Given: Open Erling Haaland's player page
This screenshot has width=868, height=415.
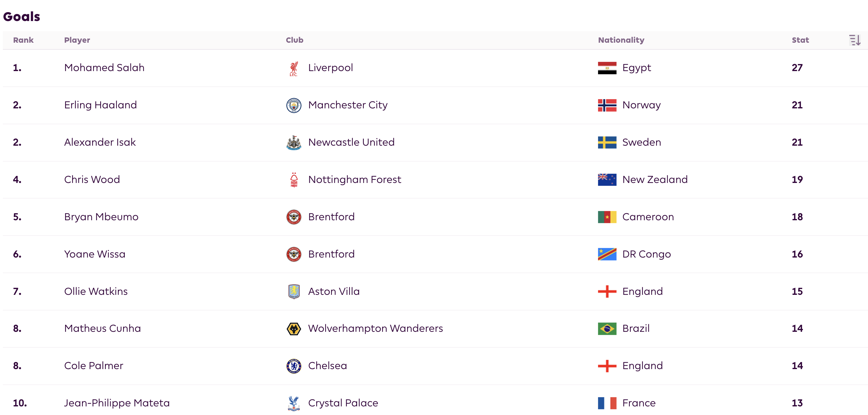Looking at the screenshot, I should (101, 105).
